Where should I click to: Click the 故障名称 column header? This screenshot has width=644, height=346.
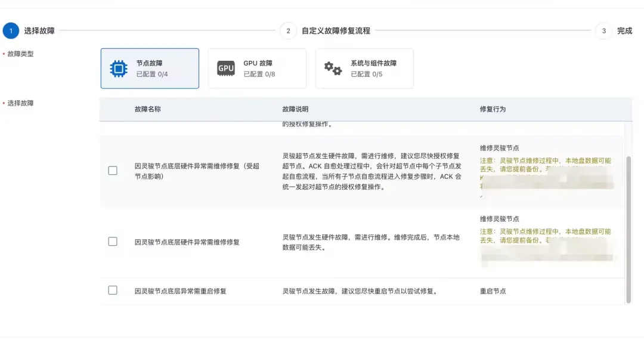148,109
